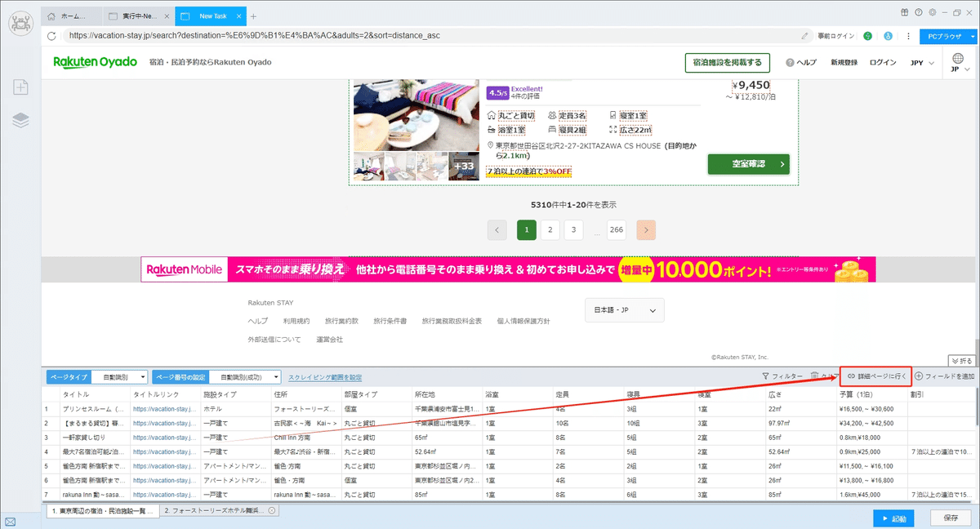Click the 外部送信について footer link
The height and width of the screenshot is (529, 980).
point(274,340)
